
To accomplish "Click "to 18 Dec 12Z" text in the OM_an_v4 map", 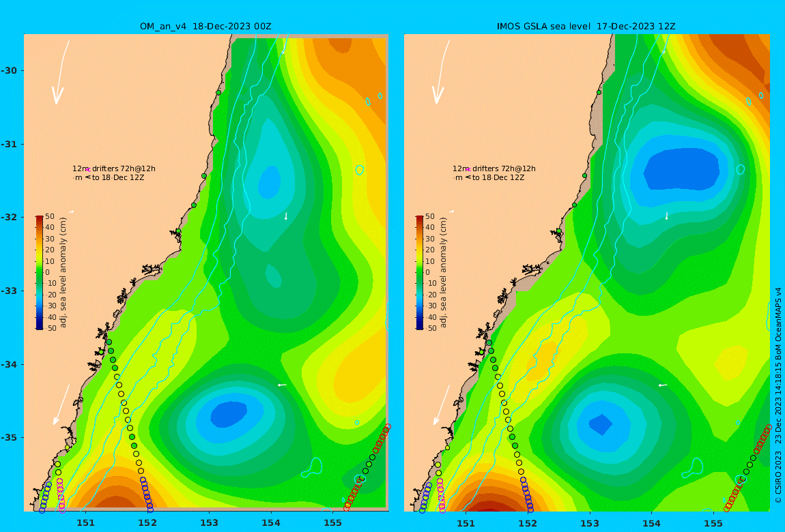I will 118,177.
